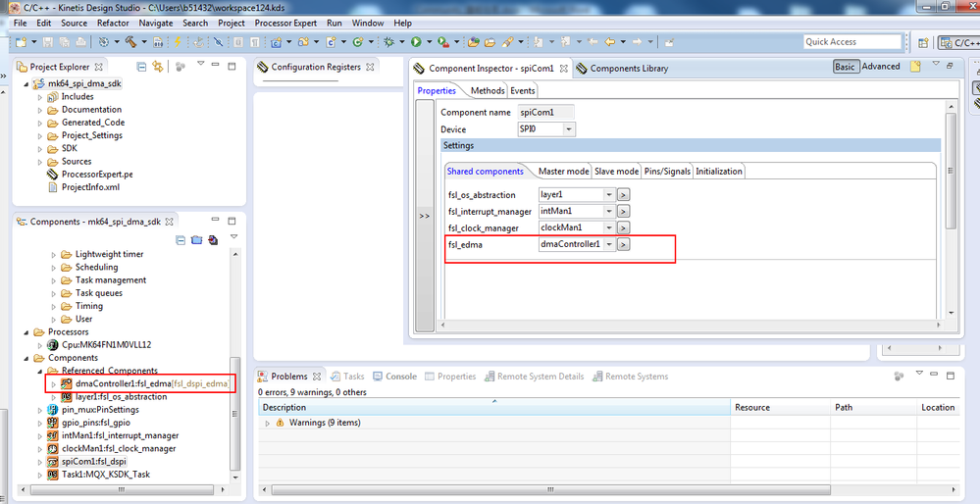The image size is (980, 504).
Task: Click the Quick Access search field
Action: [x=853, y=42]
